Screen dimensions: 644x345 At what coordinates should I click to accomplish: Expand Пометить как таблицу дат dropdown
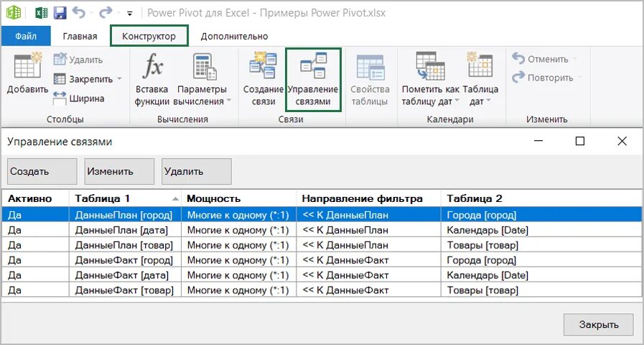point(456,101)
